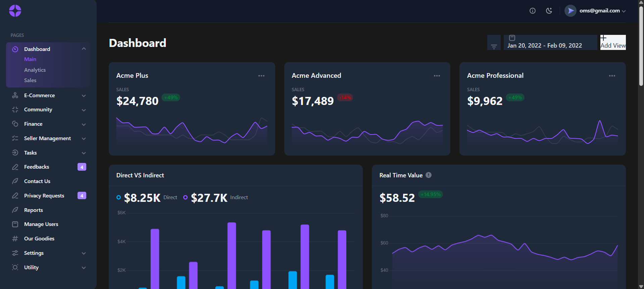Screen dimensions: 644x289
Task: Open the Contact Us page link
Action: 37,181
